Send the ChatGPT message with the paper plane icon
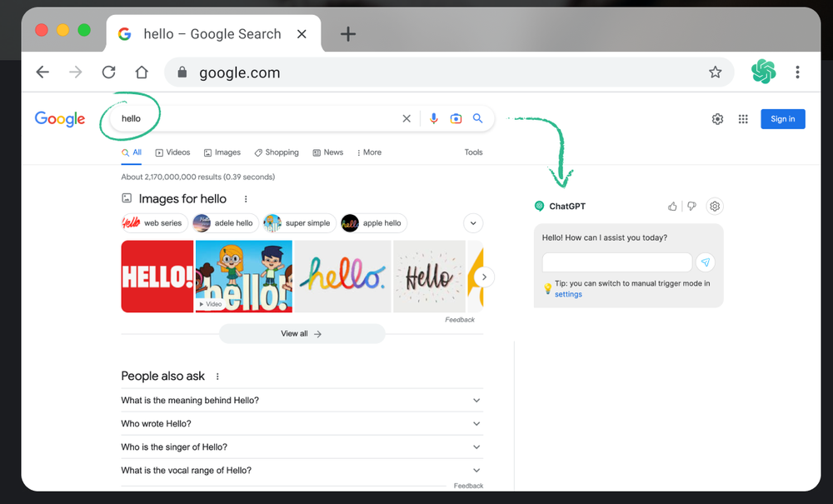833x504 pixels. (705, 262)
